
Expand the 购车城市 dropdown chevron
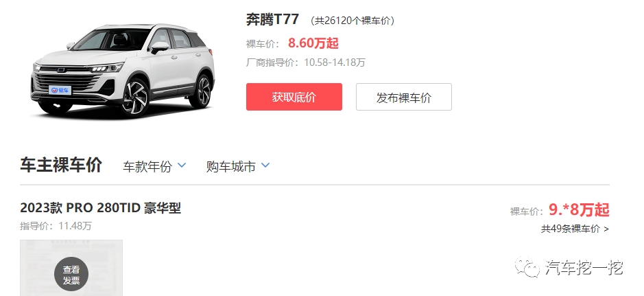click(x=265, y=166)
